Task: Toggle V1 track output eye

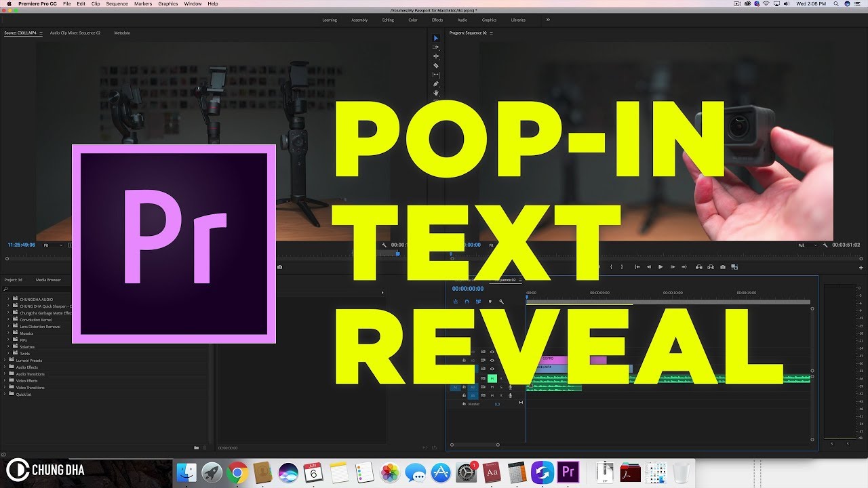Action: point(492,369)
